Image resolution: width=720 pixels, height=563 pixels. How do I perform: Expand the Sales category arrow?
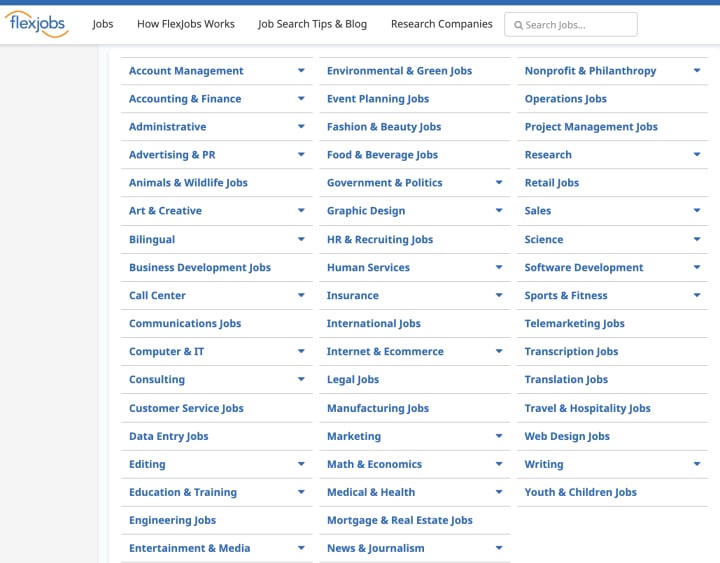697,211
